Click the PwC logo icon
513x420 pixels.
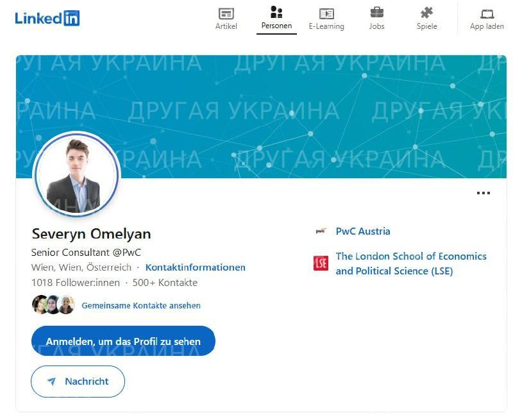(321, 231)
